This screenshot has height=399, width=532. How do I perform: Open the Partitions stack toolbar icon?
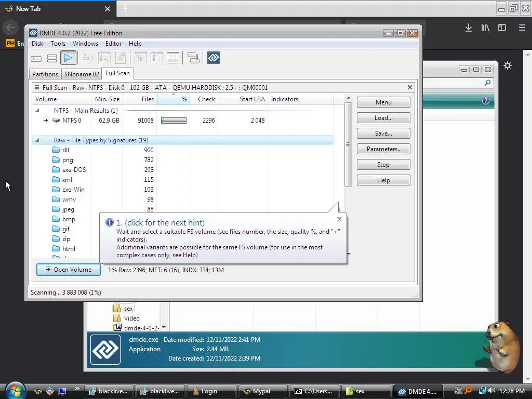pyautogui.click(x=52, y=58)
